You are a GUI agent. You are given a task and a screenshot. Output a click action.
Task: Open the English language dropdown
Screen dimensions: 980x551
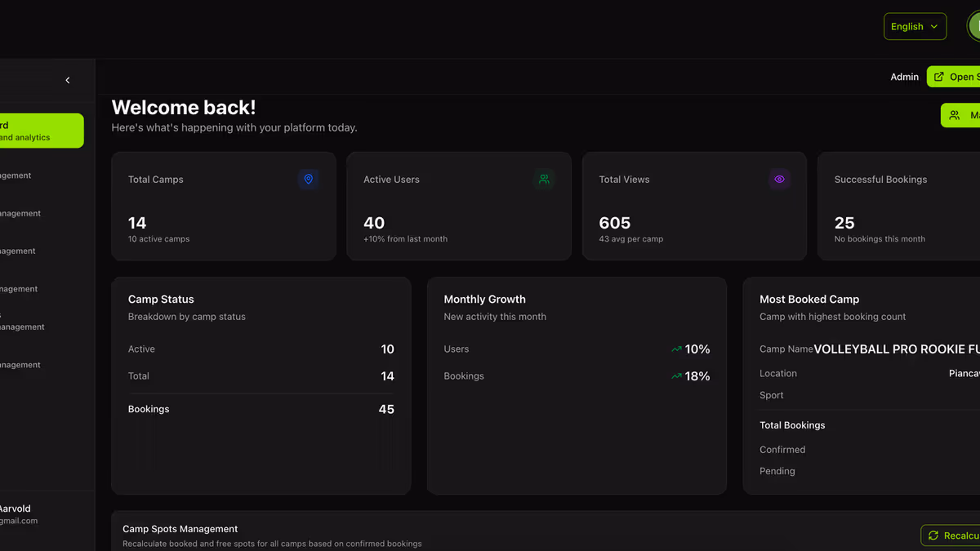(915, 26)
